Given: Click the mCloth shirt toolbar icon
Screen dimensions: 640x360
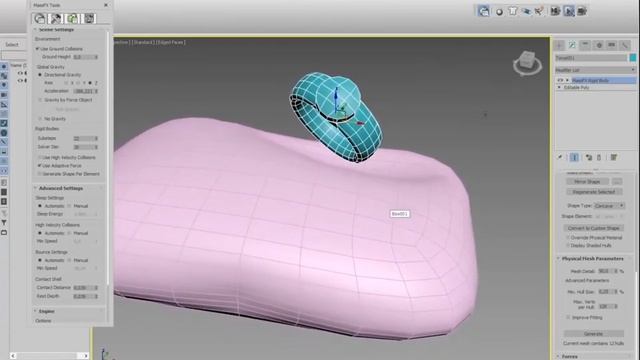Looking at the screenshot, I should (513, 11).
